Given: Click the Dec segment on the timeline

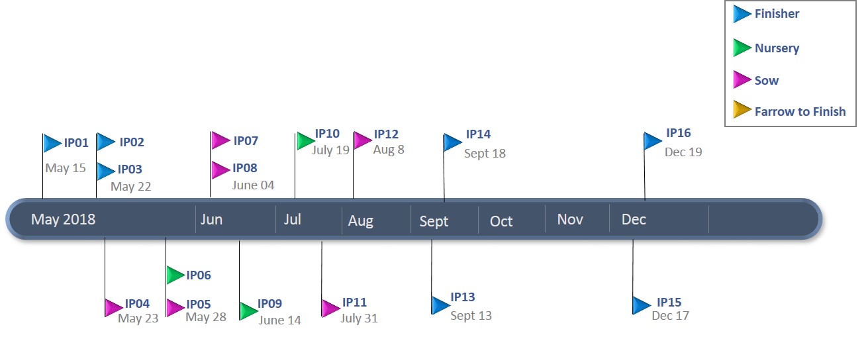Looking at the screenshot, I should (634, 220).
